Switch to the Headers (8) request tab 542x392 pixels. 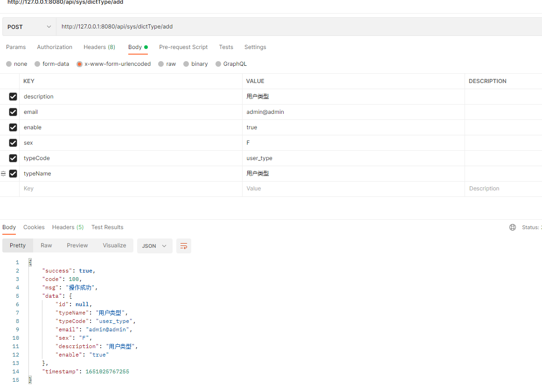(x=99, y=47)
